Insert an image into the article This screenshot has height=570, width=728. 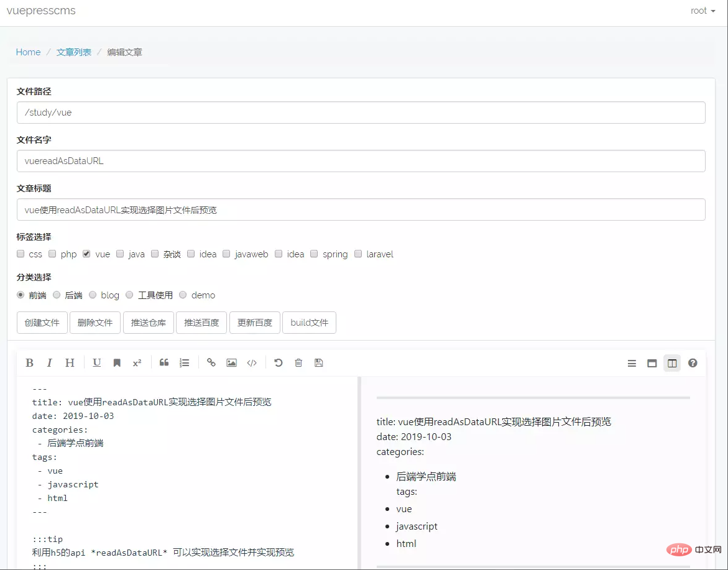[x=231, y=362]
